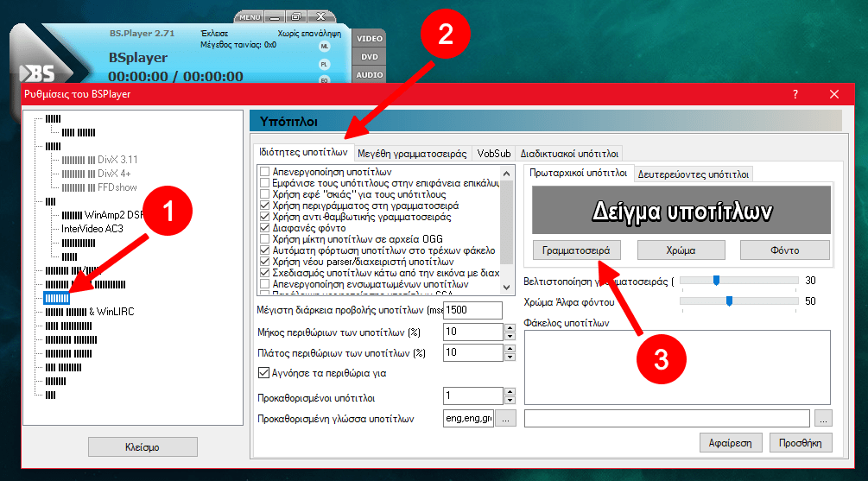868x481 pixels.
Task: Open the DVD side button
Action: tap(370, 57)
